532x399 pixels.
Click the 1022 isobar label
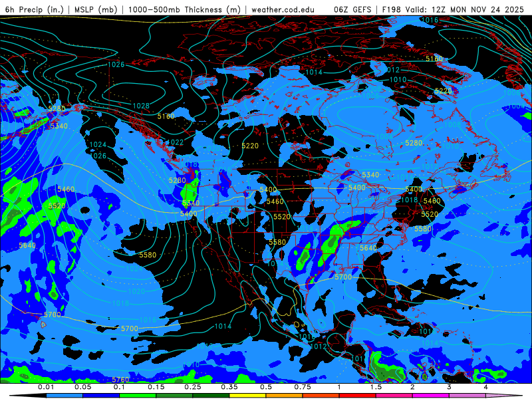point(176,142)
